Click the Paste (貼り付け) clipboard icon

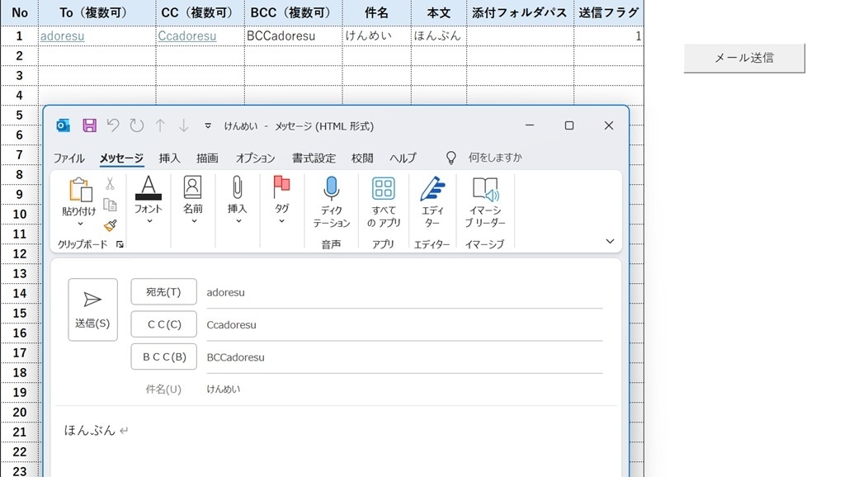pyautogui.click(x=80, y=190)
